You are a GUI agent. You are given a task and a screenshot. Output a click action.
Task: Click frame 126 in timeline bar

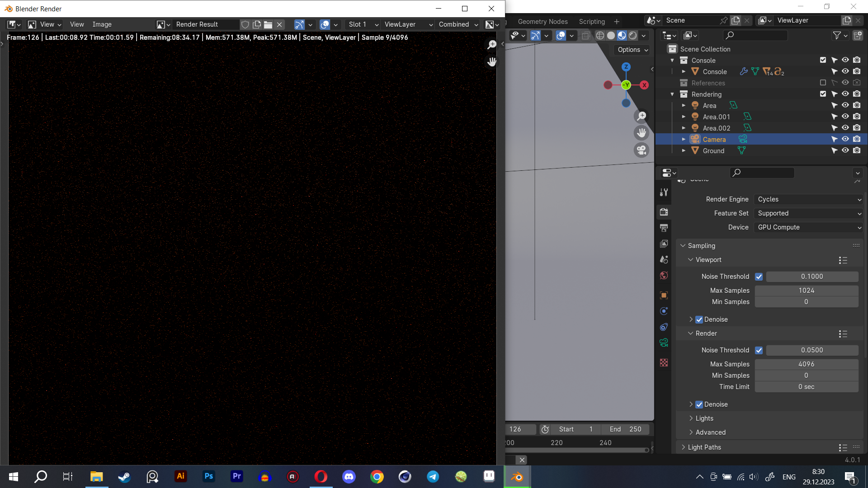pyautogui.click(x=514, y=429)
